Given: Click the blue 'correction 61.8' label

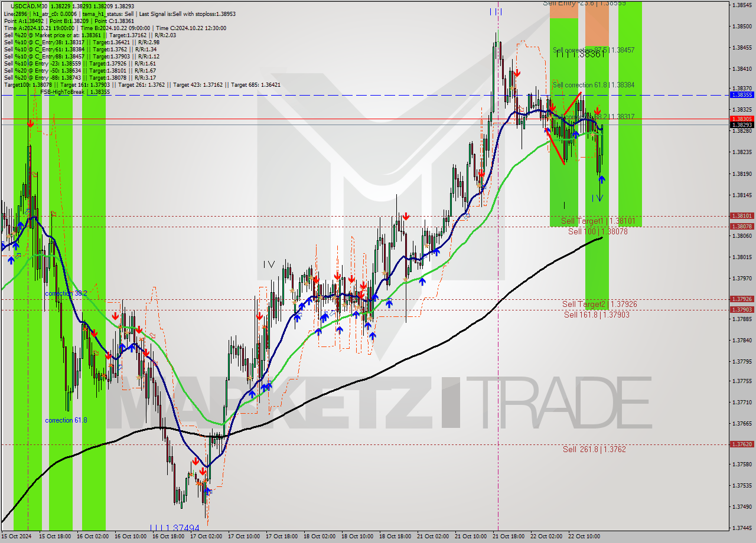Looking at the screenshot, I should click(x=66, y=420).
